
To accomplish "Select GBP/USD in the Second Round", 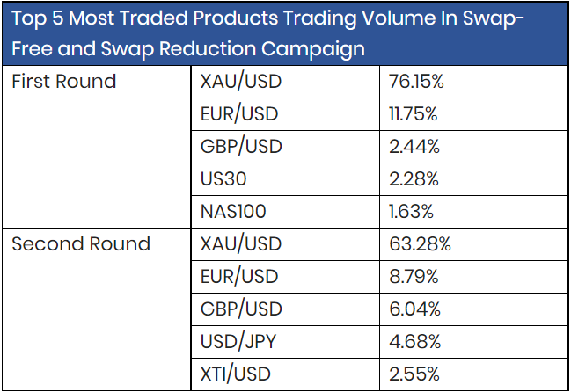I will [241, 309].
